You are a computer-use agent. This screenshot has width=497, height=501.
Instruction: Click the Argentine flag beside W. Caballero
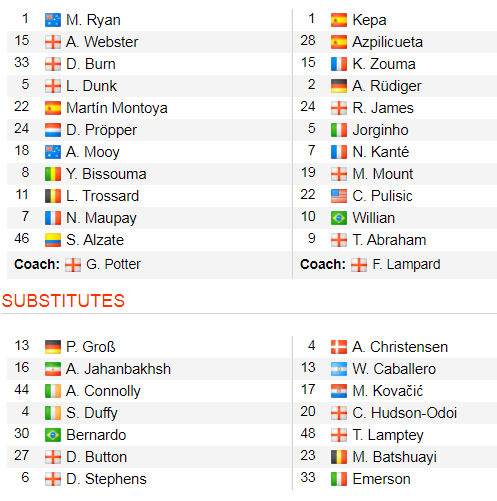[339, 369]
